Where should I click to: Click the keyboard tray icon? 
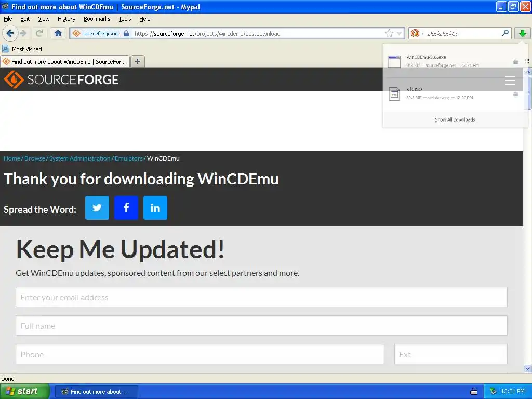pyautogui.click(x=474, y=392)
